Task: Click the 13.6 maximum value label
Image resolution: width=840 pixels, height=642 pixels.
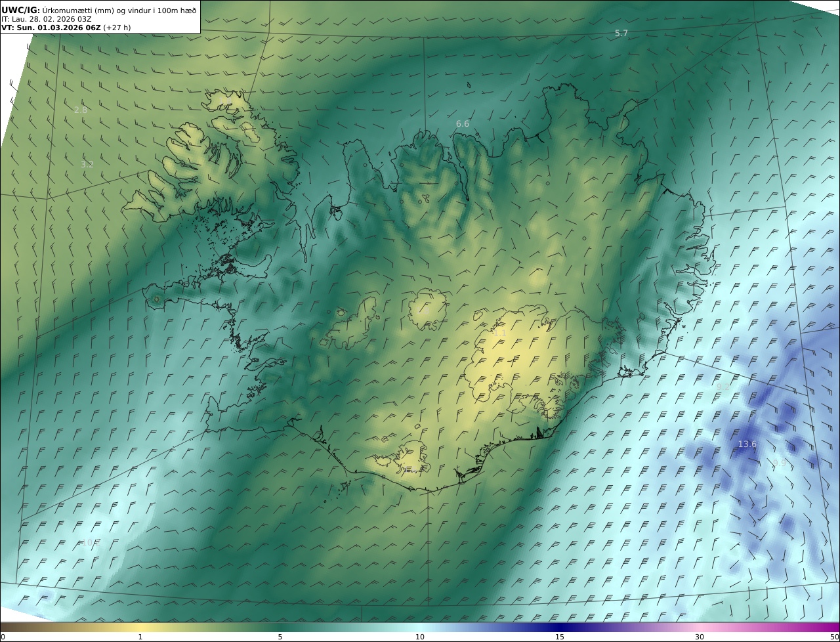Action: [x=747, y=444]
